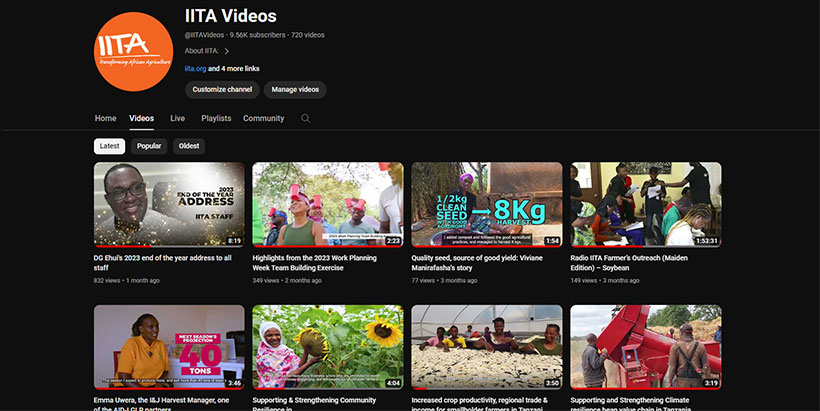Toggle the Latest sort filter chip
820x411 pixels.
[109, 146]
